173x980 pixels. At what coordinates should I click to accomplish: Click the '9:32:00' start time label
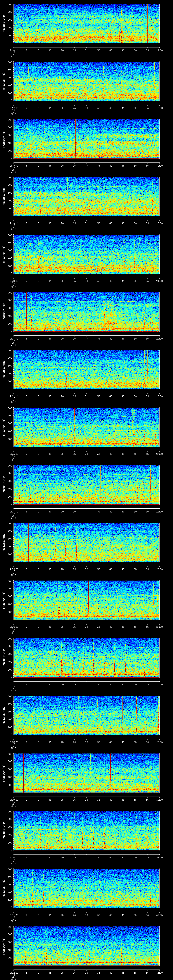tap(14, 972)
